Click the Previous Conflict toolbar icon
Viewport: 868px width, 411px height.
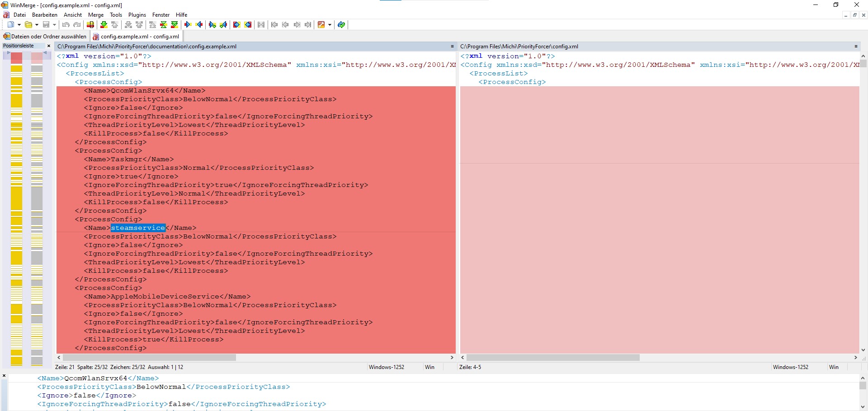[139, 25]
